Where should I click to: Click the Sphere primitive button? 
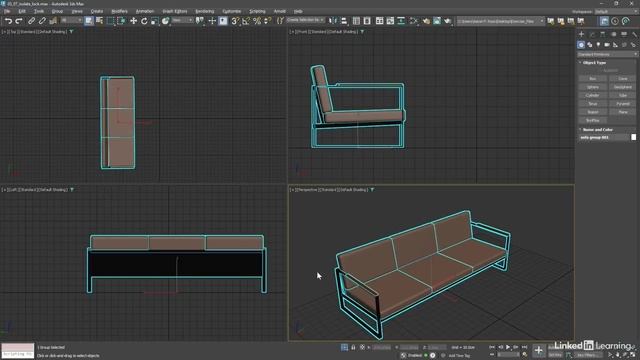[592, 87]
